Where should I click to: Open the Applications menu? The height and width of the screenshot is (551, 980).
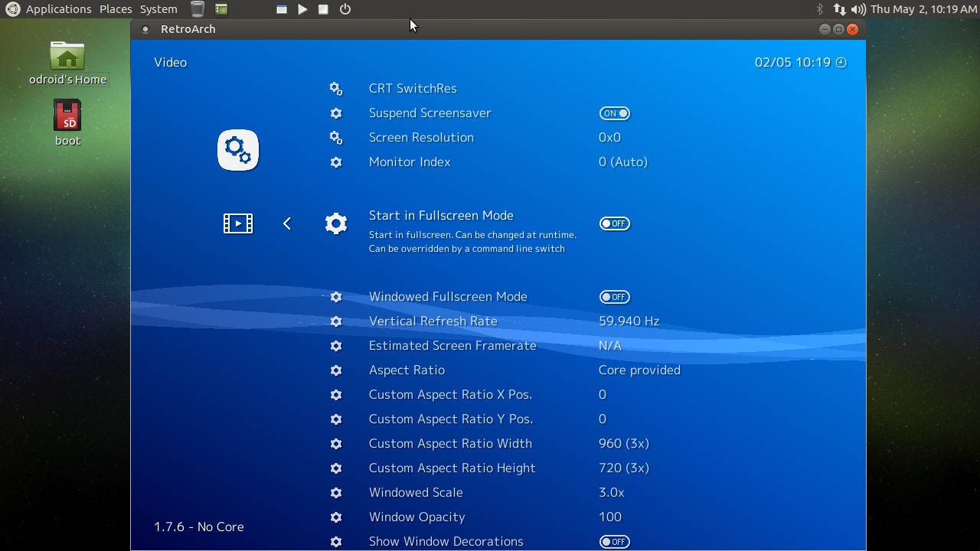pos(59,9)
